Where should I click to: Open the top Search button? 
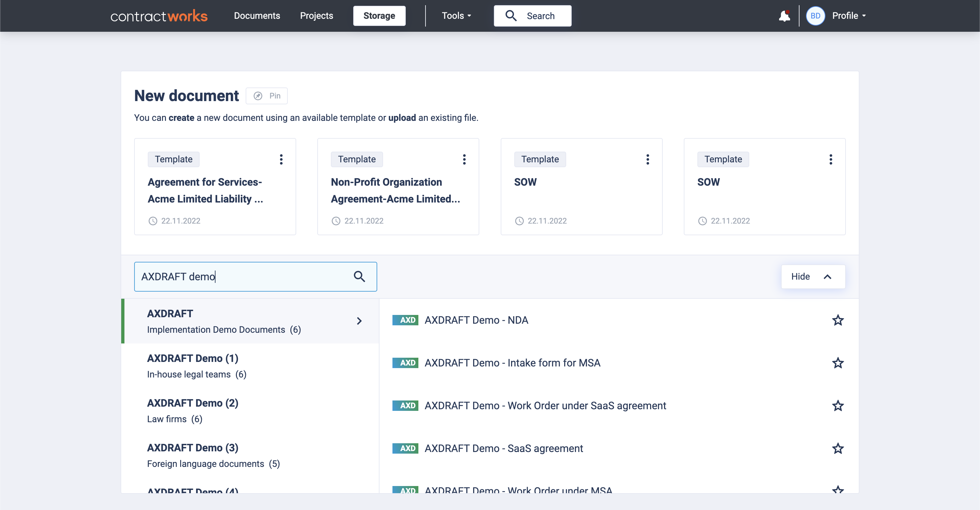(532, 16)
